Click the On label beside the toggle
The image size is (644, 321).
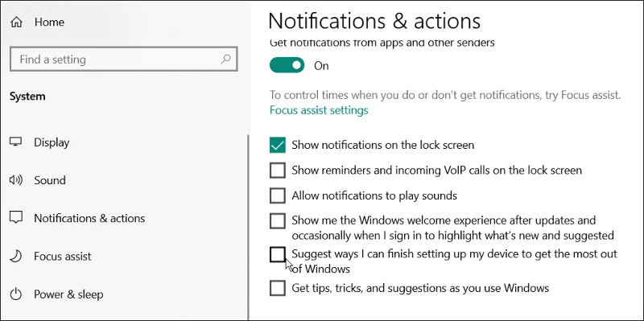pyautogui.click(x=321, y=66)
